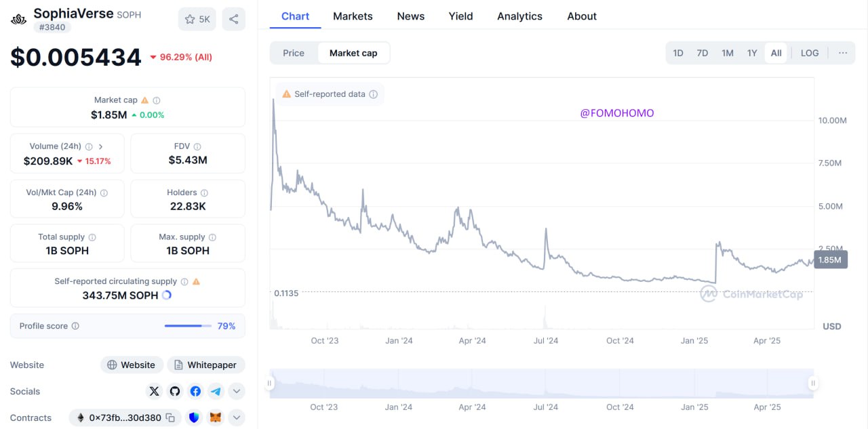Set chart range to All
This screenshot has height=429, width=868.
pos(776,53)
